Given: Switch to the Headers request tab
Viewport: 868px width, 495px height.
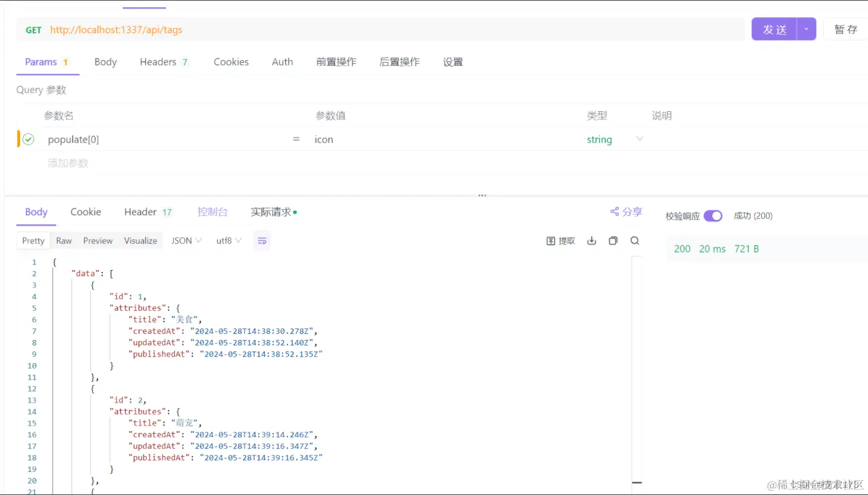Looking at the screenshot, I should (159, 61).
